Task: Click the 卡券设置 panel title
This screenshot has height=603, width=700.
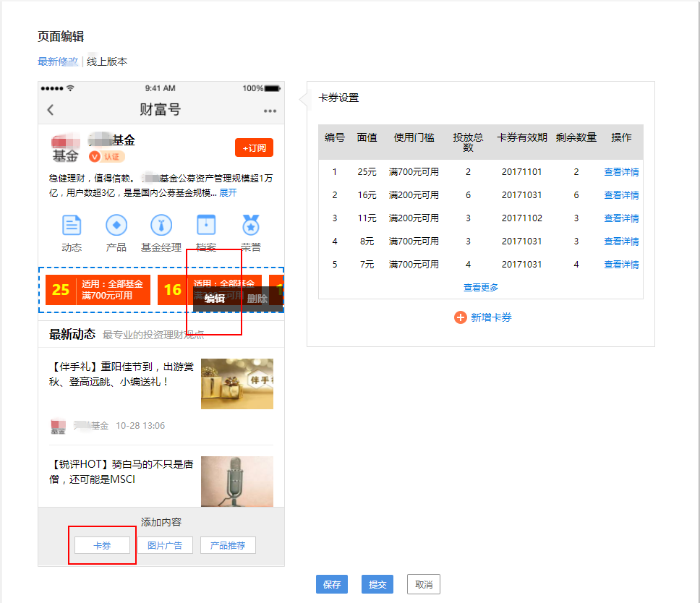Action: [x=339, y=98]
